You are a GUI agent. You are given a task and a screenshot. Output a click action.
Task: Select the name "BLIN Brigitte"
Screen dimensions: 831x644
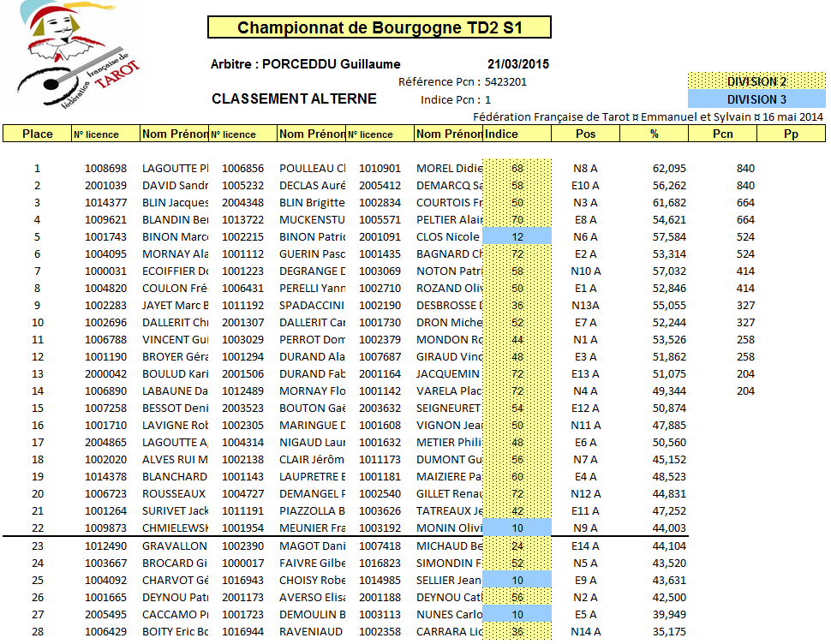pyautogui.click(x=312, y=203)
